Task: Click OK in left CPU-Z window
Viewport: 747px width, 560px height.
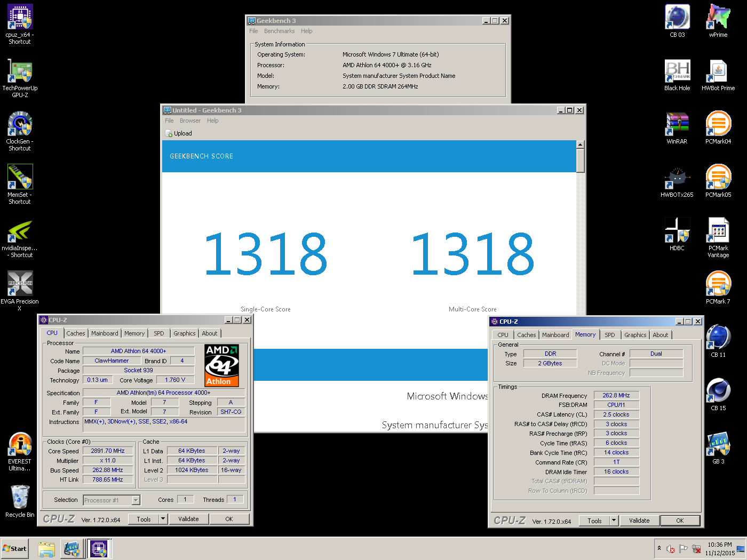Action: coord(229,519)
